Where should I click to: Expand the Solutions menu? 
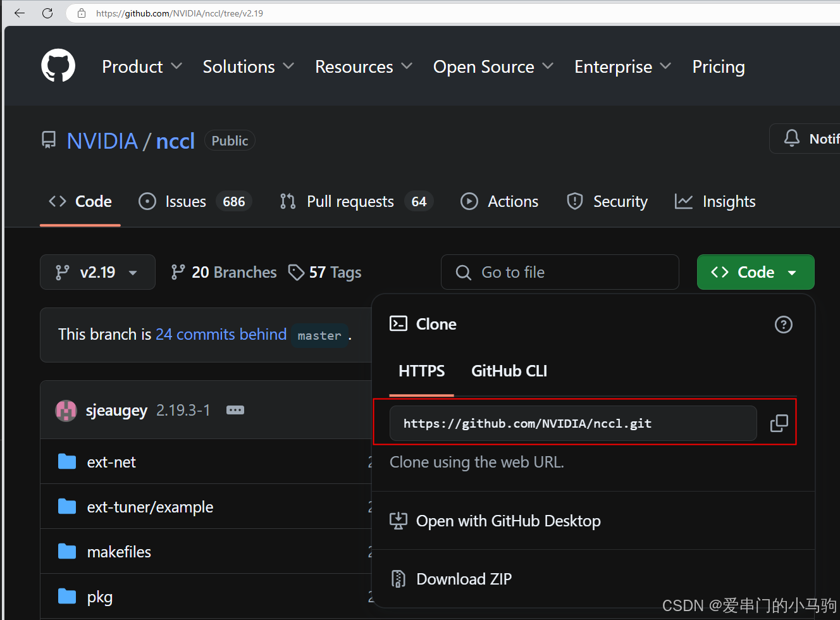pos(249,66)
